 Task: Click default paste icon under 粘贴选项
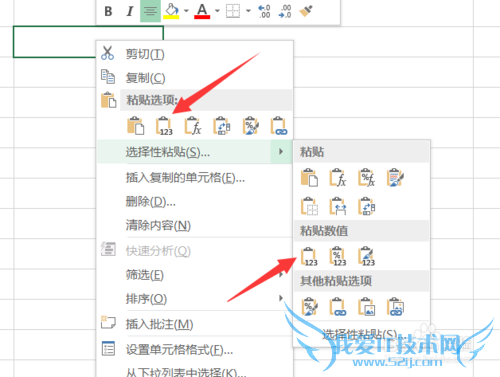coord(136,126)
